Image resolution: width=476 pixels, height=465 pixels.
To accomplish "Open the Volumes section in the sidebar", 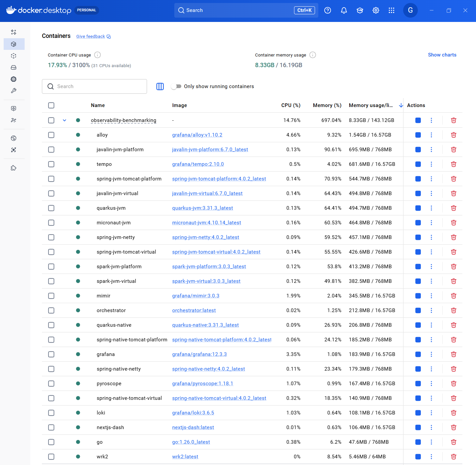I will pyautogui.click(x=14, y=67).
